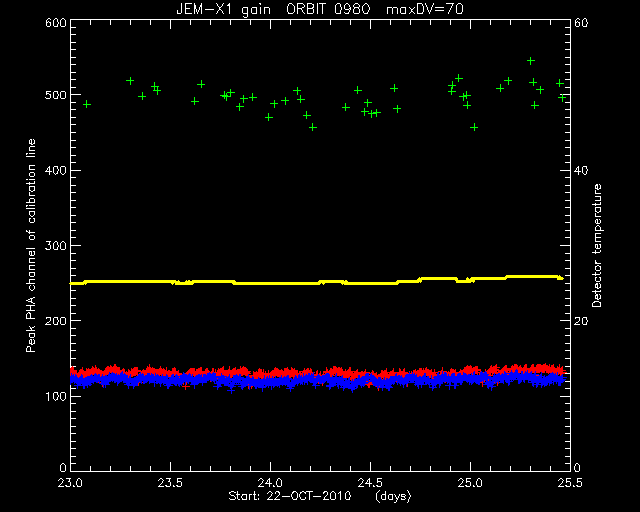Click the x-axis tick label 25.0
The image size is (640, 512).
click(470, 483)
